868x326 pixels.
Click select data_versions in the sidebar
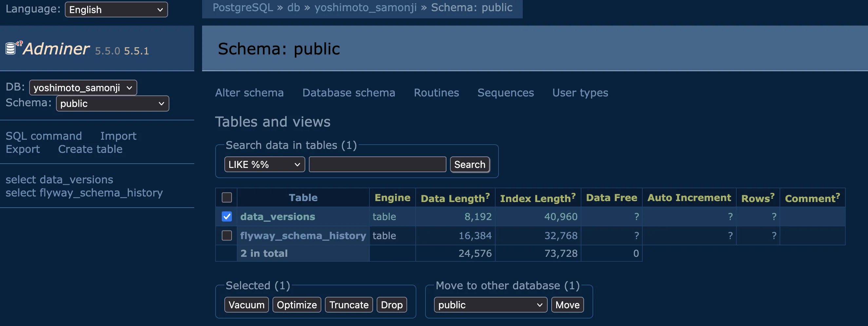tap(59, 179)
